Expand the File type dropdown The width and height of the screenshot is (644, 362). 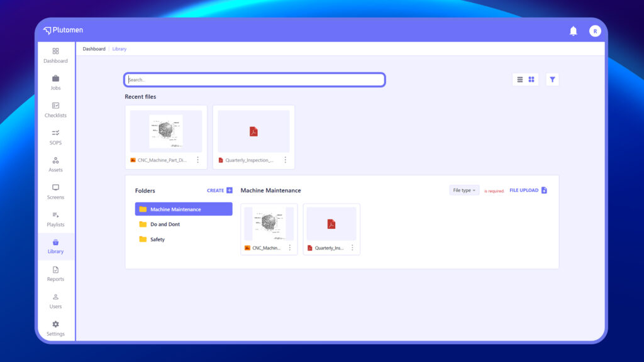[464, 190]
